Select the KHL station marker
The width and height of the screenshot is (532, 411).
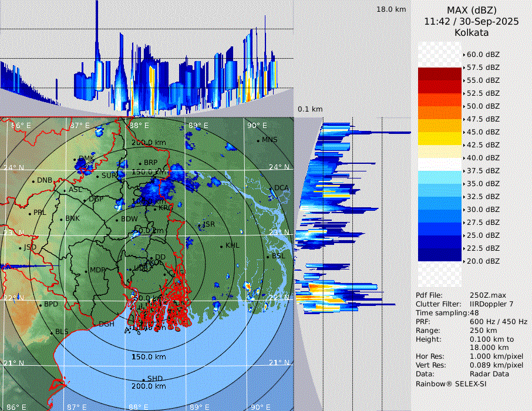(x=221, y=246)
